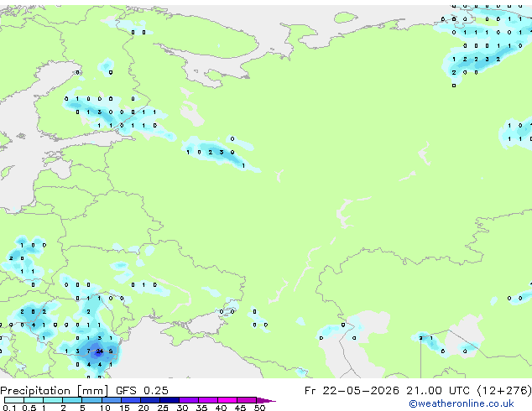Click the 20–25 mm dark blue swatch
The height and width of the screenshot is (411, 532).
tap(150, 400)
